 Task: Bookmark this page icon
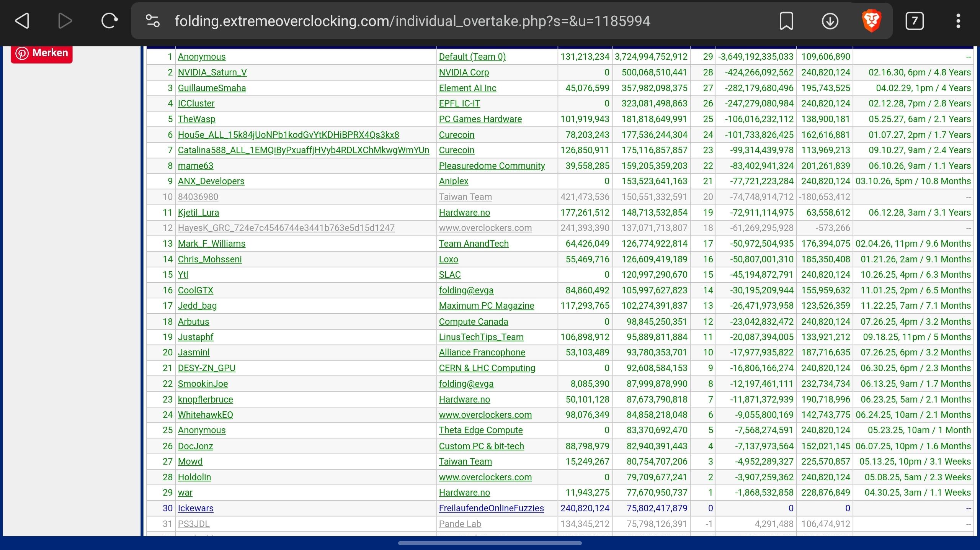tap(786, 21)
